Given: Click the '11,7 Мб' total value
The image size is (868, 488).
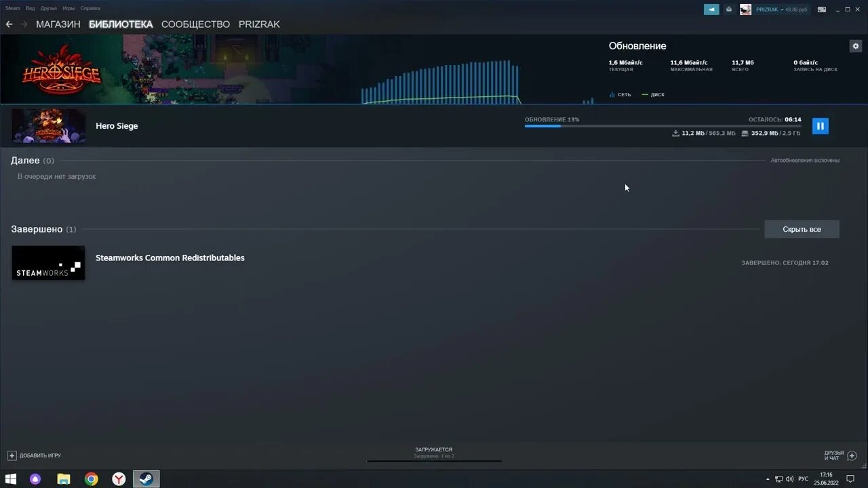Looking at the screenshot, I should [x=743, y=62].
